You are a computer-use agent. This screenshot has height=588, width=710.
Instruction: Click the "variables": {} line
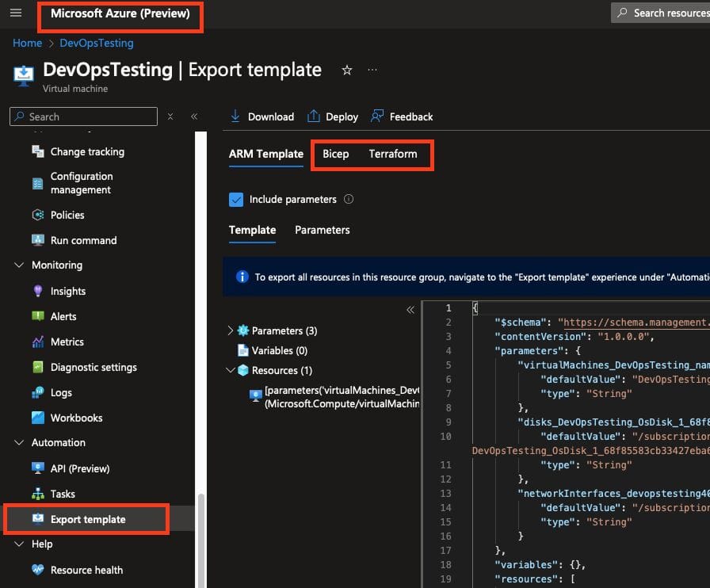(x=540, y=564)
